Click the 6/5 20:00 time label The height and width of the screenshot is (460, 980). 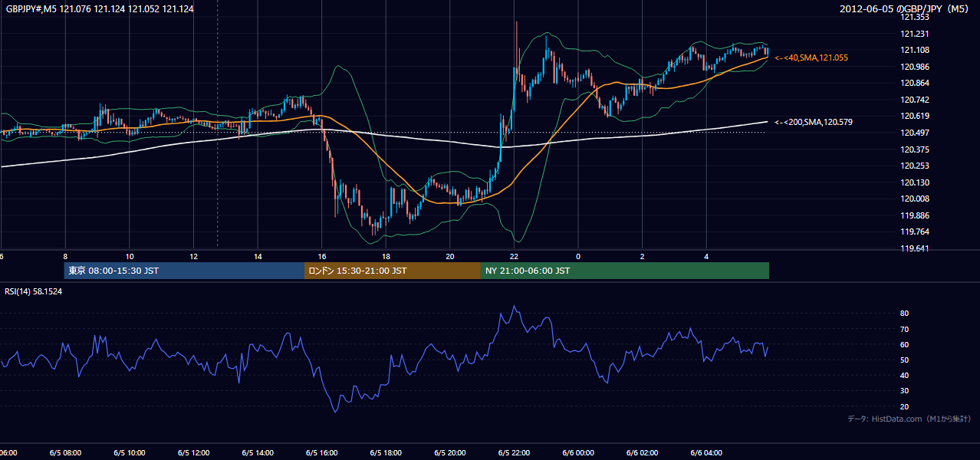point(449,453)
